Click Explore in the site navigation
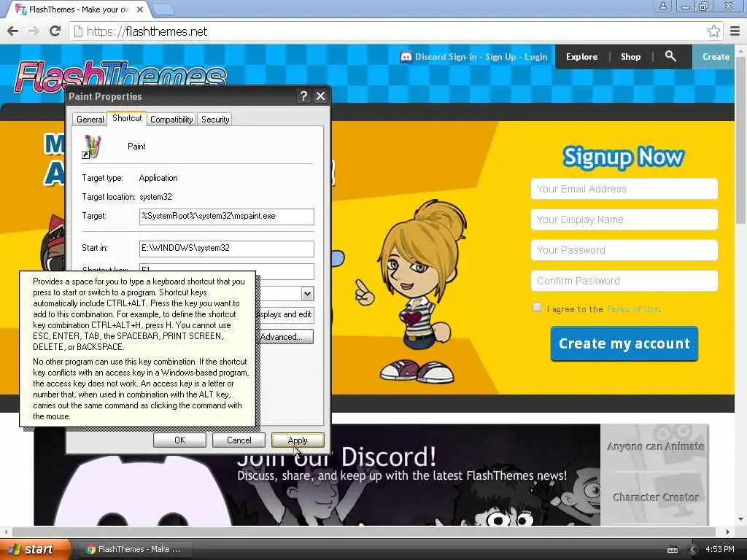The height and width of the screenshot is (560, 747). [581, 57]
